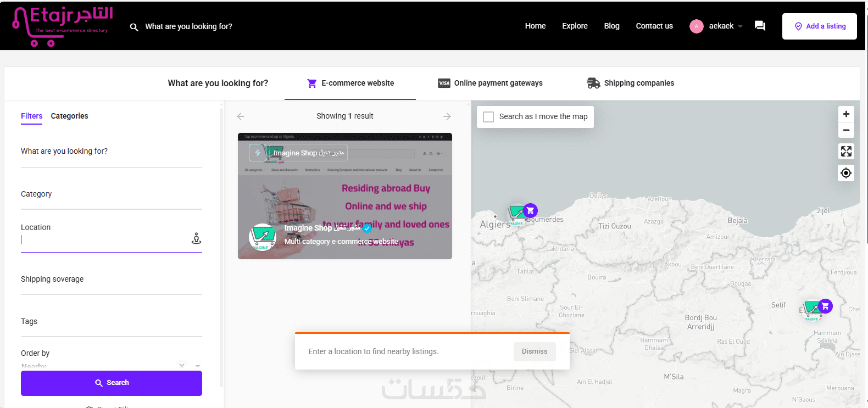Select the E-commerce website tab
This screenshot has height=408, width=868.
(350, 83)
